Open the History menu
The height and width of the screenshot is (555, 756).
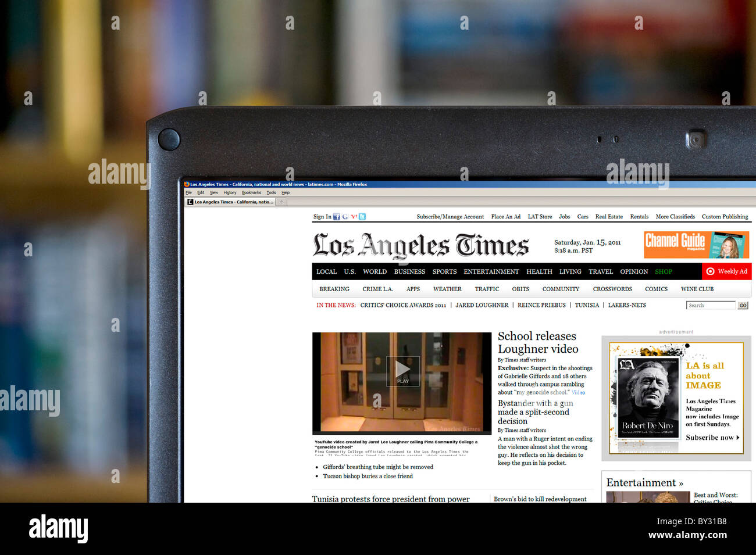230,192
